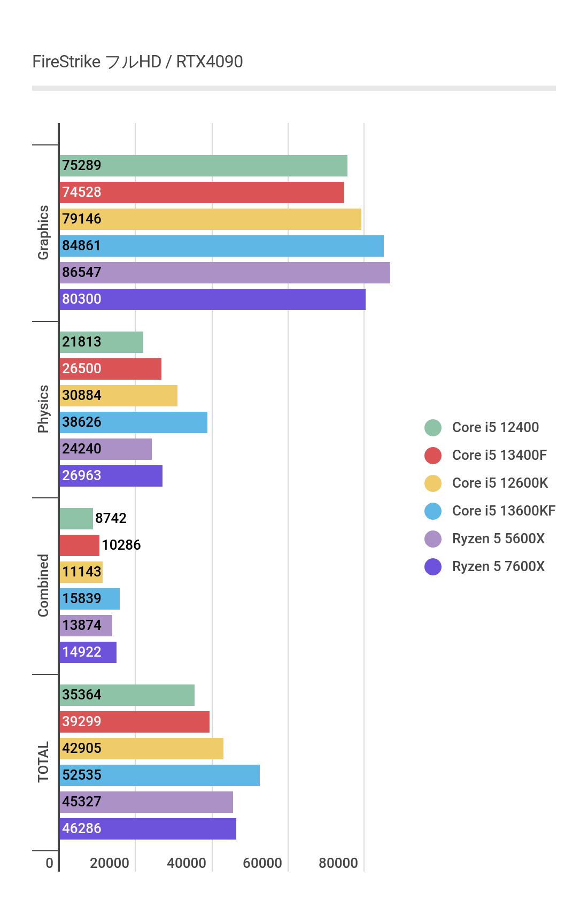Screen dimensions: 588x908
Task: Select the Core i5 13600KF legend label
Action: [x=504, y=511]
